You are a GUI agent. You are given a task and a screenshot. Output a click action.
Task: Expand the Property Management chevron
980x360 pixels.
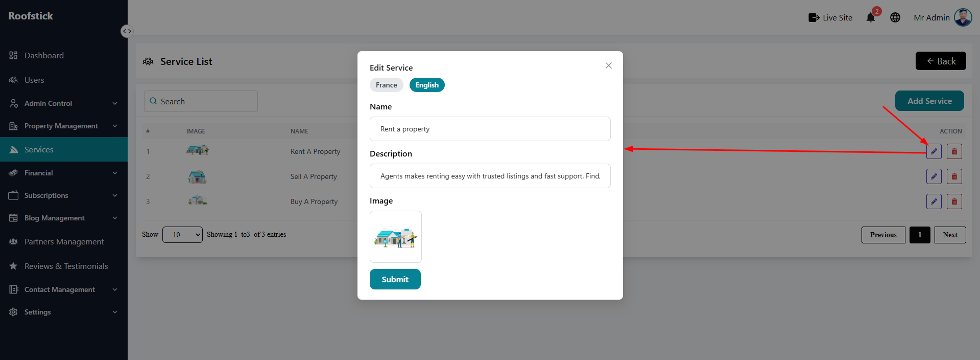pos(115,126)
